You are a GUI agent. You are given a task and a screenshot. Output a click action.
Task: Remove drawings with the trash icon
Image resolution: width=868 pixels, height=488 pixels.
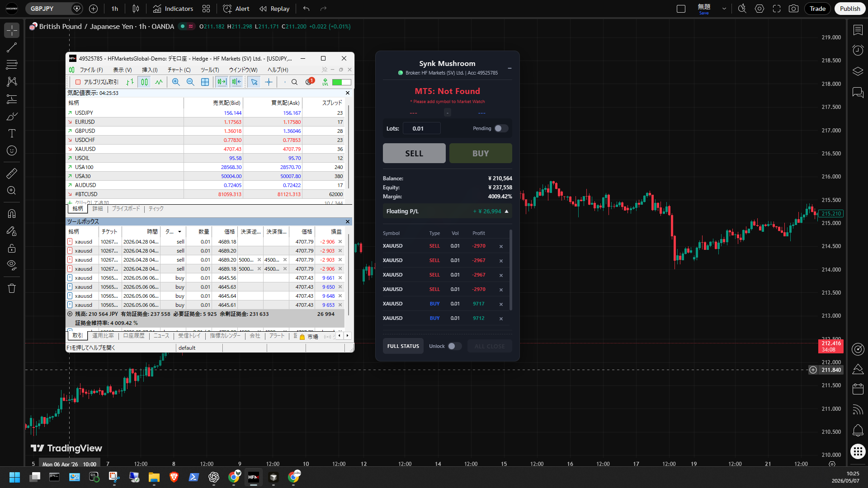(12, 288)
